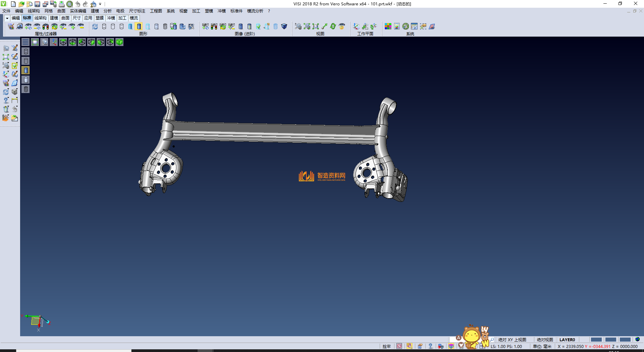Select the solid green cube view icon
This screenshot has height=352, width=644.
tap(119, 42)
